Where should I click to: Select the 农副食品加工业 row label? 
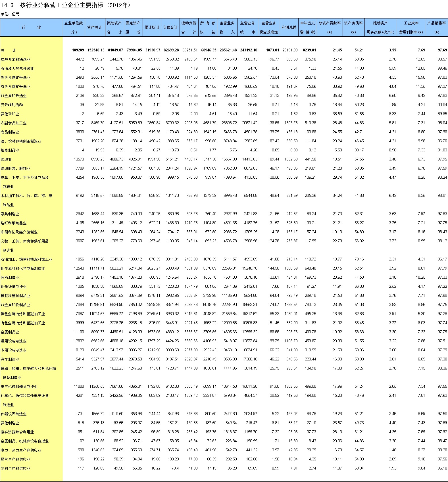14,123
